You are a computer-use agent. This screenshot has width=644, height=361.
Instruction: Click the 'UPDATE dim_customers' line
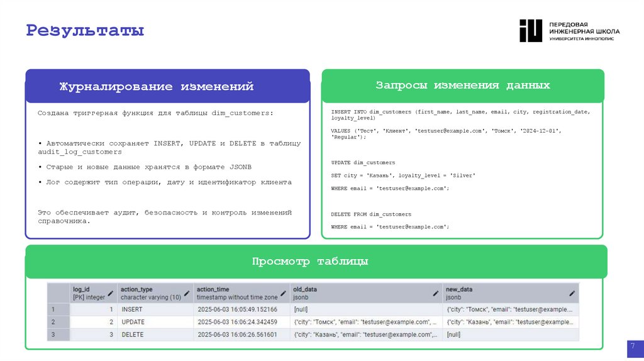pos(363,163)
